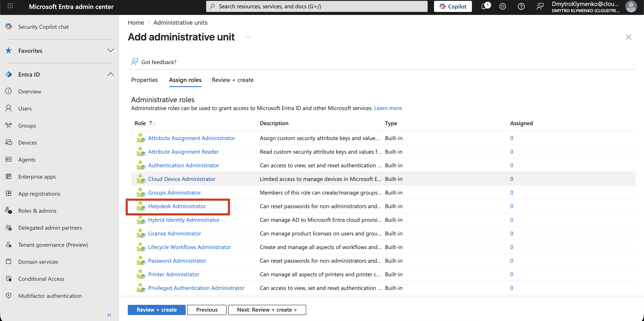
Task: Click the Roles & admins icon
Action: [x=9, y=210]
